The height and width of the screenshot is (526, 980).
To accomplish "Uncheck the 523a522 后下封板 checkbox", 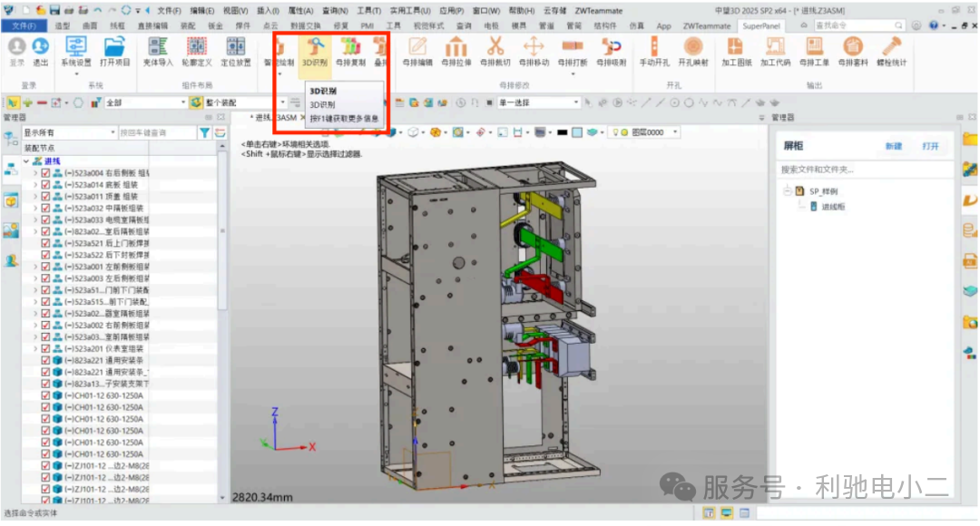I will point(45,255).
